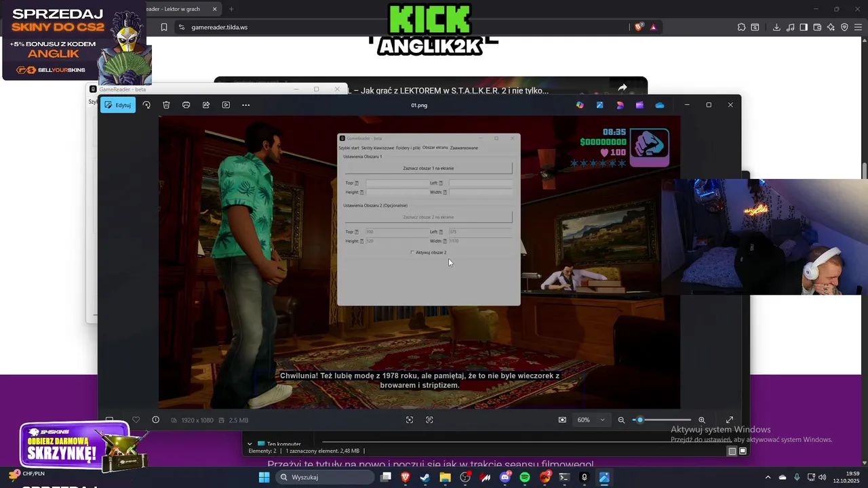Adjust the Photos zoom slider

click(x=662, y=420)
